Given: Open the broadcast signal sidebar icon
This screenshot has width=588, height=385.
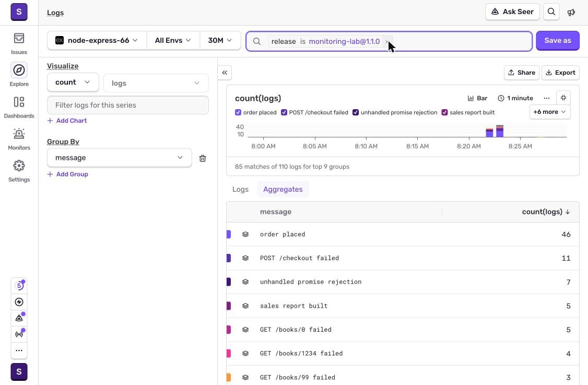Looking at the screenshot, I should click(x=19, y=334).
